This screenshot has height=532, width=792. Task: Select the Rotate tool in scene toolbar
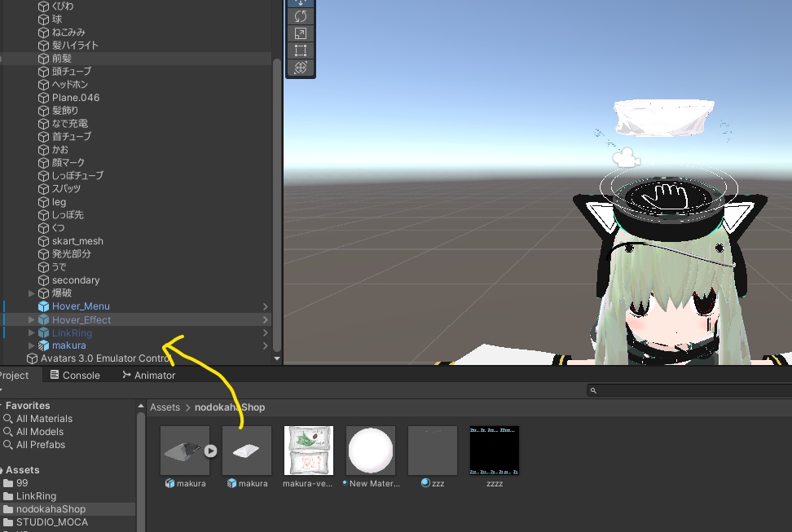click(x=301, y=16)
